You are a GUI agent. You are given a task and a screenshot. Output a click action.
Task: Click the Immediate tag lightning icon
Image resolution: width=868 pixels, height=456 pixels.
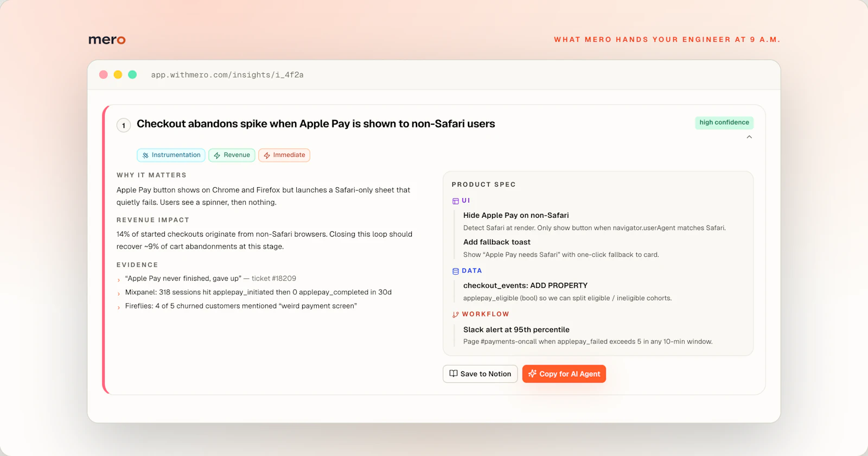[x=267, y=155]
